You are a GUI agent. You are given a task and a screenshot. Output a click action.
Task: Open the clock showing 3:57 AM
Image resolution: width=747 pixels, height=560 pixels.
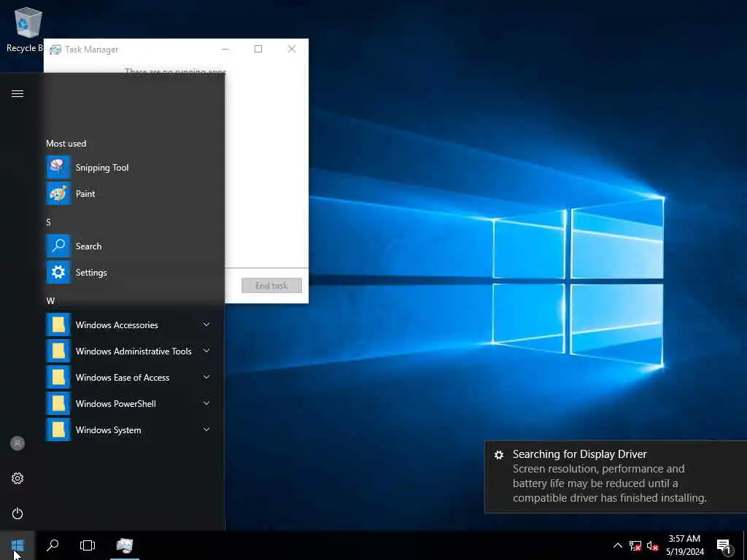(684, 539)
